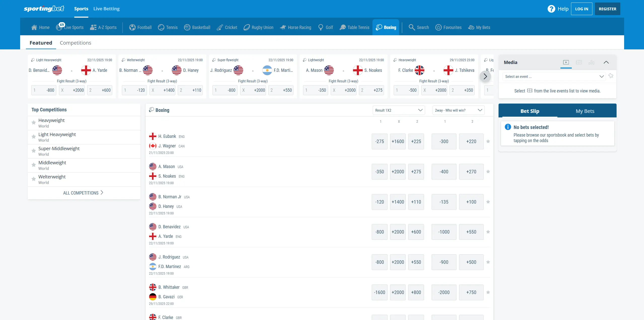The image size is (644, 320).
Task: Click the Help icon in the header
Action: coord(551,8)
